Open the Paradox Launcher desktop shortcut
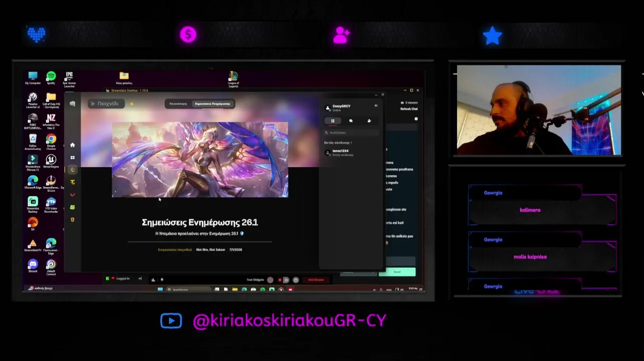644x361 pixels. tap(33, 100)
